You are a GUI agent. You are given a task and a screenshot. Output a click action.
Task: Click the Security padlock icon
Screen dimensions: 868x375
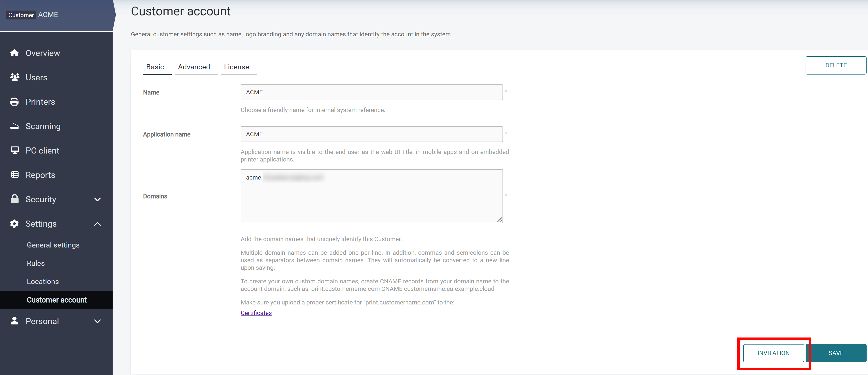point(15,199)
